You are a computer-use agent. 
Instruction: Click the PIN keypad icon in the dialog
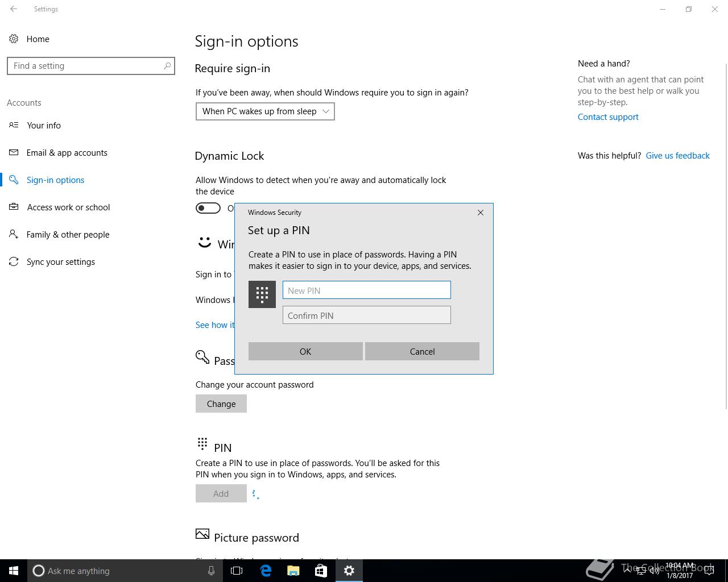[262, 294]
